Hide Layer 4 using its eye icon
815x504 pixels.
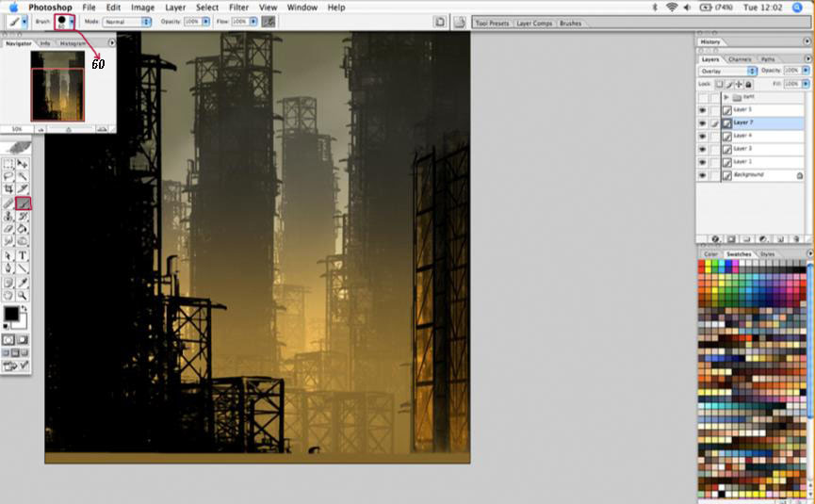tap(703, 137)
